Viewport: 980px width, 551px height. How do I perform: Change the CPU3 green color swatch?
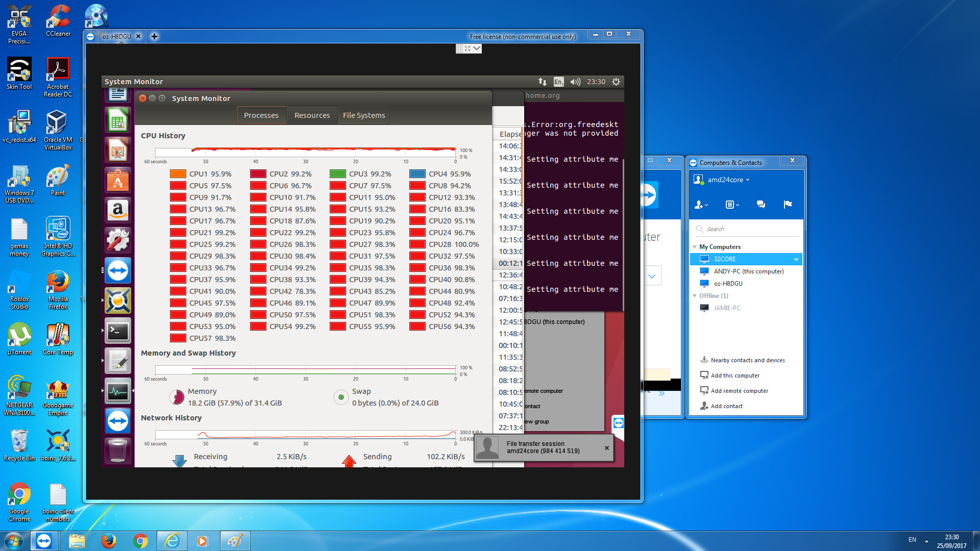tap(337, 174)
